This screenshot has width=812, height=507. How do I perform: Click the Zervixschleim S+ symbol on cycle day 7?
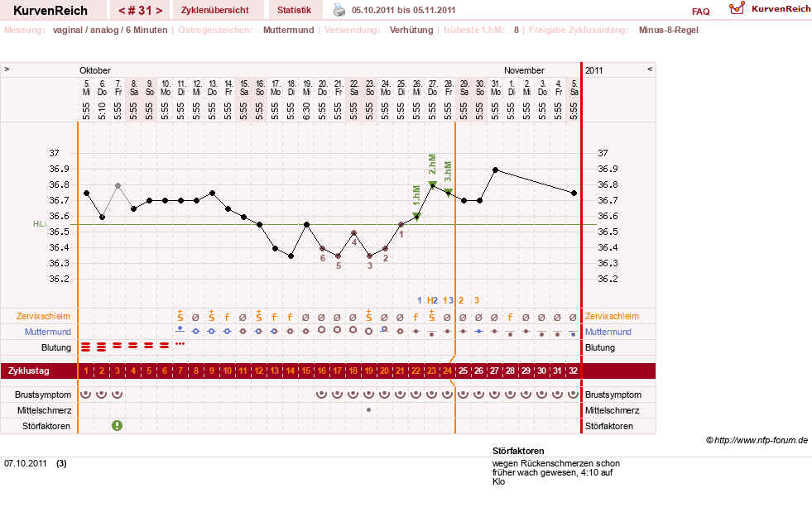(180, 316)
